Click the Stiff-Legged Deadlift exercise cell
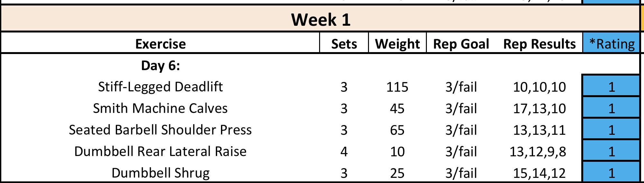The height and width of the screenshot is (183, 644). pyautogui.click(x=160, y=87)
